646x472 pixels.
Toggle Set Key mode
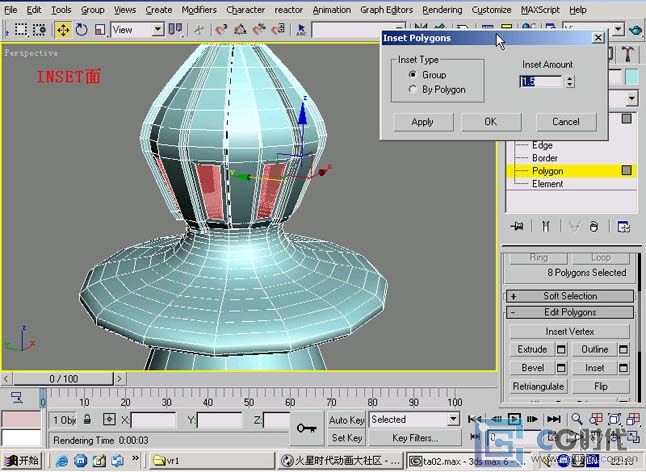(x=346, y=437)
